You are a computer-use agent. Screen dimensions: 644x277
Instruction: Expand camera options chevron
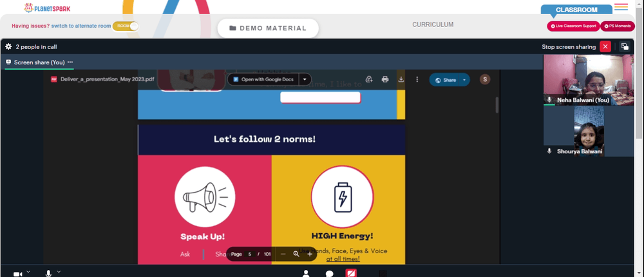pyautogui.click(x=28, y=272)
